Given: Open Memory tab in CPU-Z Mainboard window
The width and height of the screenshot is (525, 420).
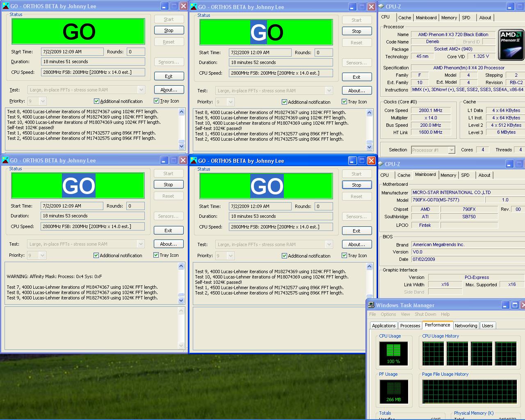Looking at the screenshot, I should pos(448,175).
